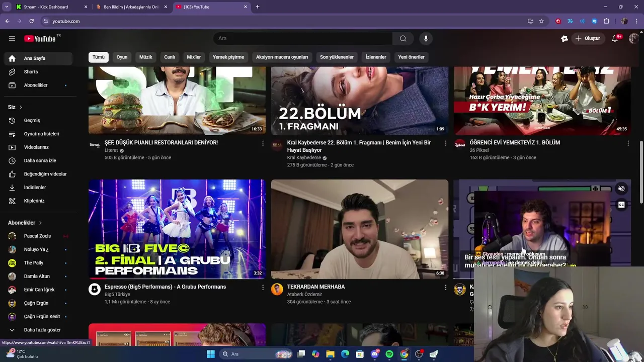Screen dimensions: 644x362
Task: Open the Literat channel avatar
Action: 95,145
